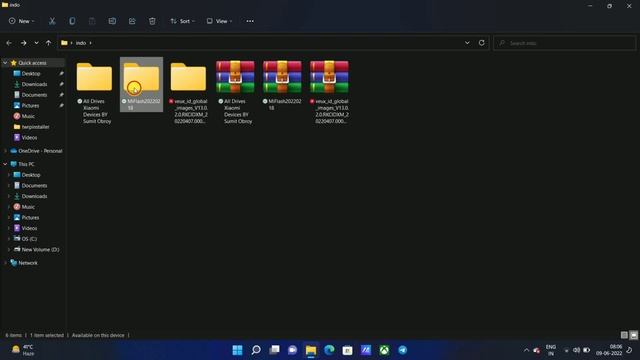The image size is (640, 360).
Task: Select the MiFlash folder icon
Action: (x=141, y=77)
